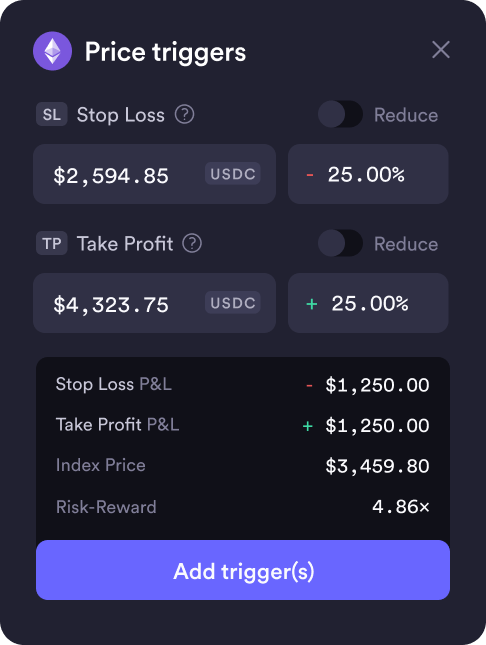Click the Index Price $3,459.80 value
The height and width of the screenshot is (645, 486).
(x=377, y=466)
